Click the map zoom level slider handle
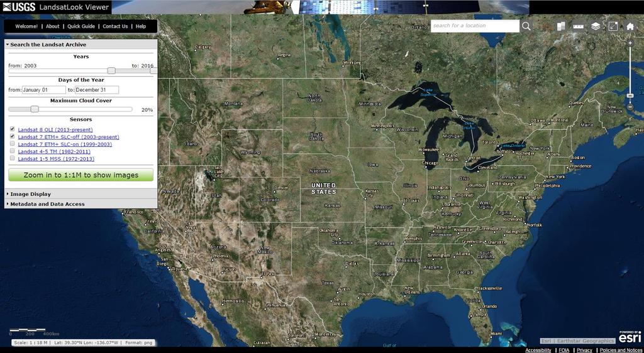Screen dimensions: 644x353 pyautogui.click(x=630, y=95)
